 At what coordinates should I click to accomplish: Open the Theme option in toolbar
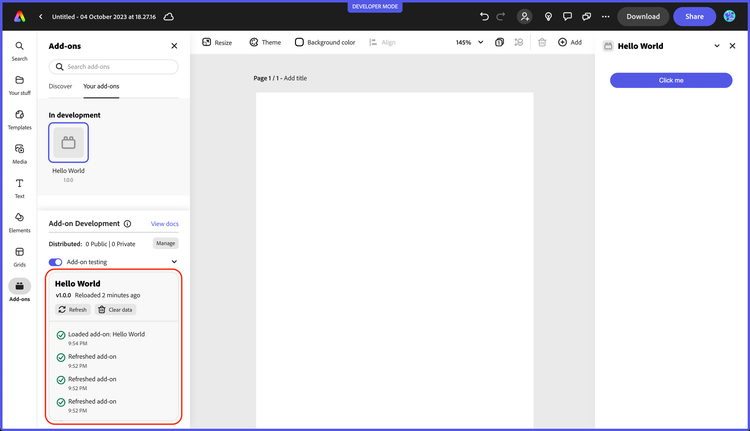click(265, 43)
